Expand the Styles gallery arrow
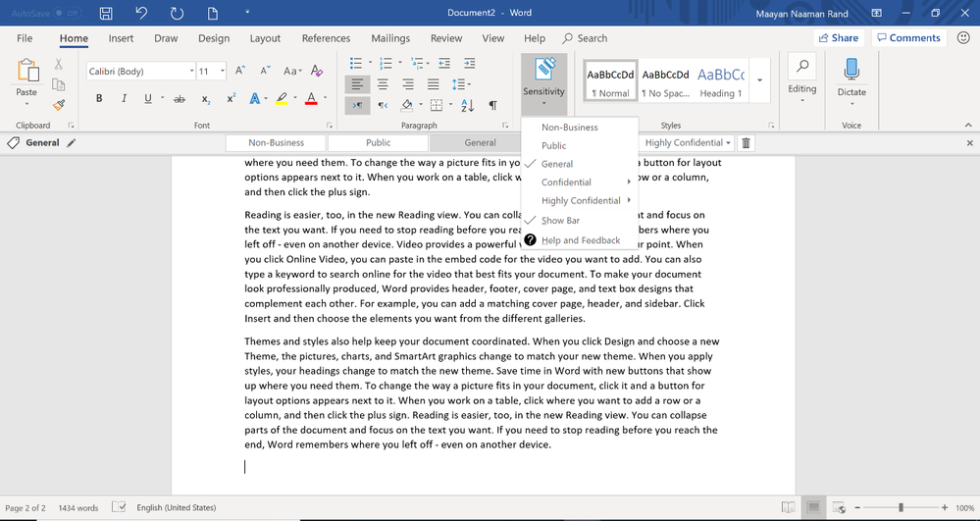This screenshot has height=521, width=980. (760, 80)
